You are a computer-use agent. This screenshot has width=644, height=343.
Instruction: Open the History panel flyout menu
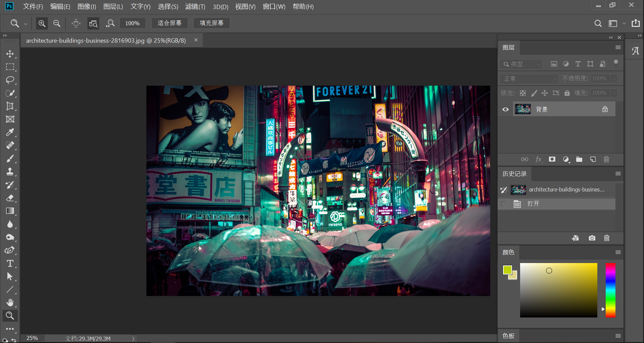[618, 174]
